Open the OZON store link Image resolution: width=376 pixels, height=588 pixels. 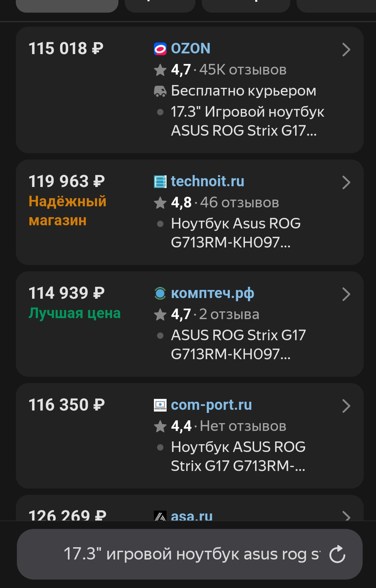pyautogui.click(x=190, y=49)
